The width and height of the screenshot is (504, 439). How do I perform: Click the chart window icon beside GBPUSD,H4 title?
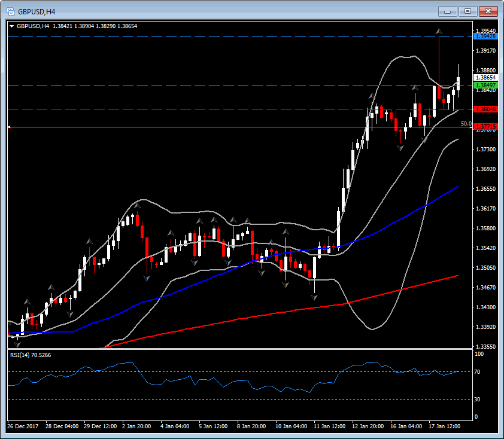click(x=11, y=11)
